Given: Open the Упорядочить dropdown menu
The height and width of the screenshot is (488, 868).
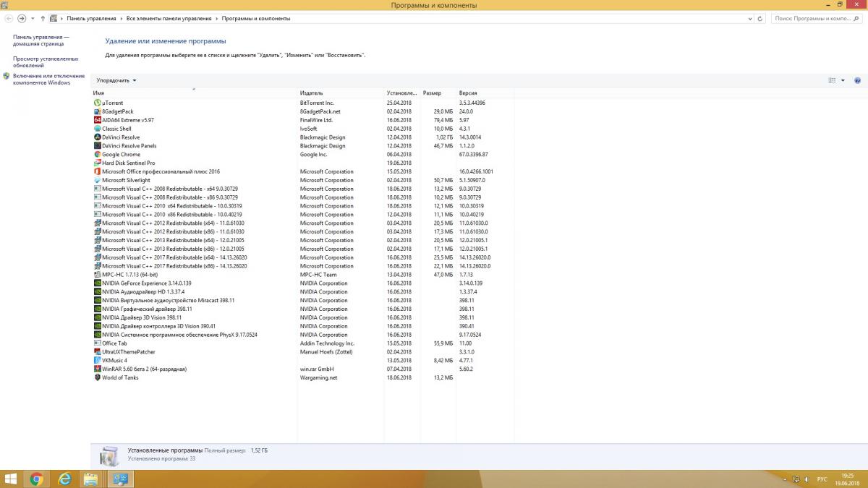Looking at the screenshot, I should click(x=116, y=81).
